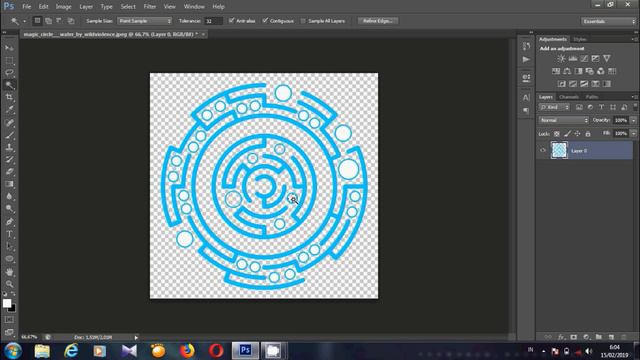Select the History Brush tool
640x360 pixels.
9,160
